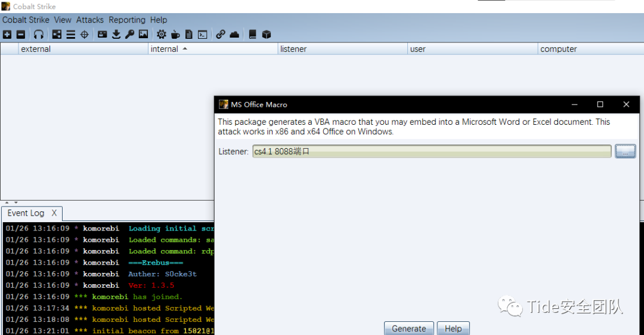Collapse panel with up arrow above Event Log
Image resolution: width=644 pixels, height=335 pixels.
[x=7, y=202]
